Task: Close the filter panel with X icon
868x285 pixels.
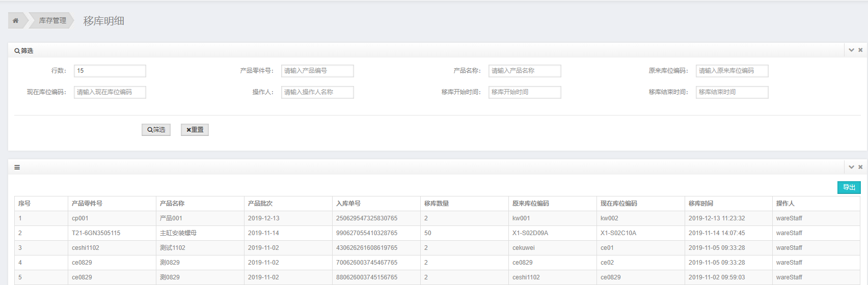Action: [x=860, y=50]
